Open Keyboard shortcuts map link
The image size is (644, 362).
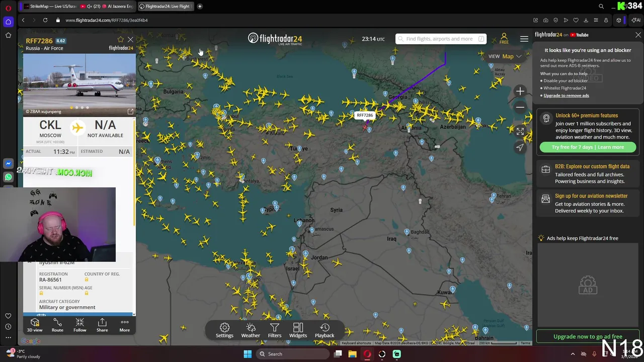coord(356,343)
